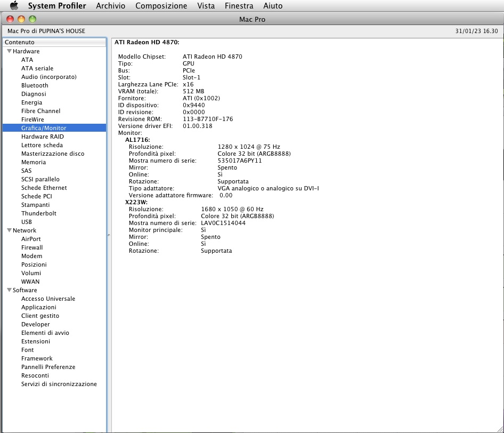Select Lettore scheda item

tap(42, 145)
